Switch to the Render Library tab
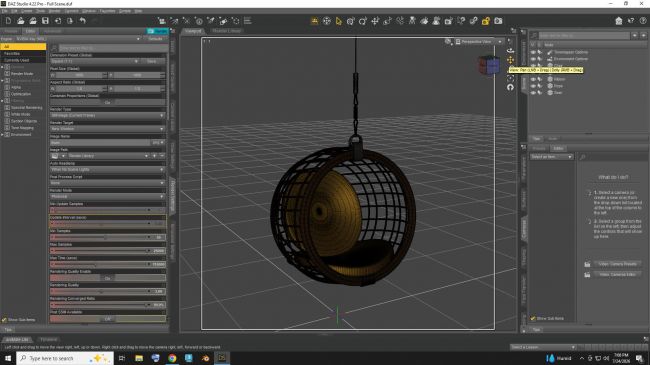The height and width of the screenshot is (365, 650). pos(226,31)
